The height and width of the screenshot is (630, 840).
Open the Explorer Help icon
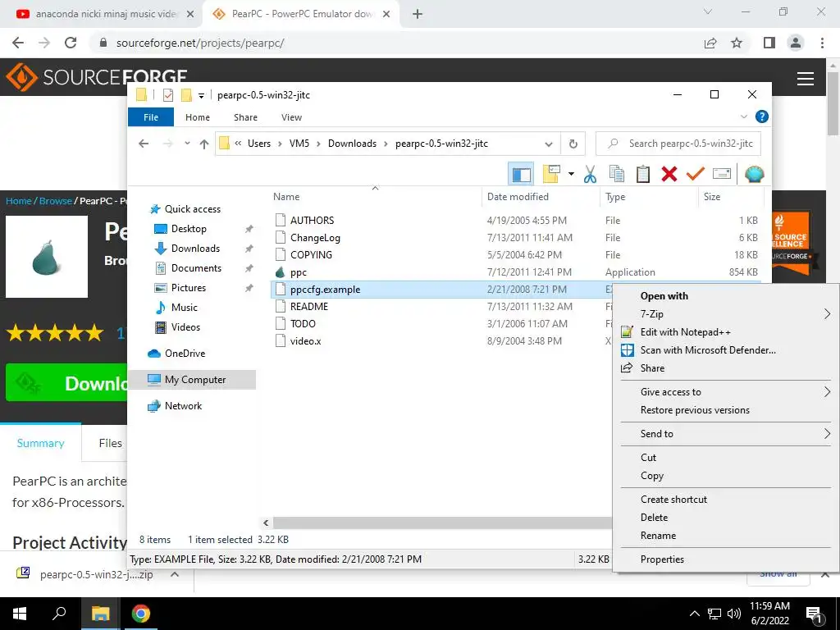(761, 116)
